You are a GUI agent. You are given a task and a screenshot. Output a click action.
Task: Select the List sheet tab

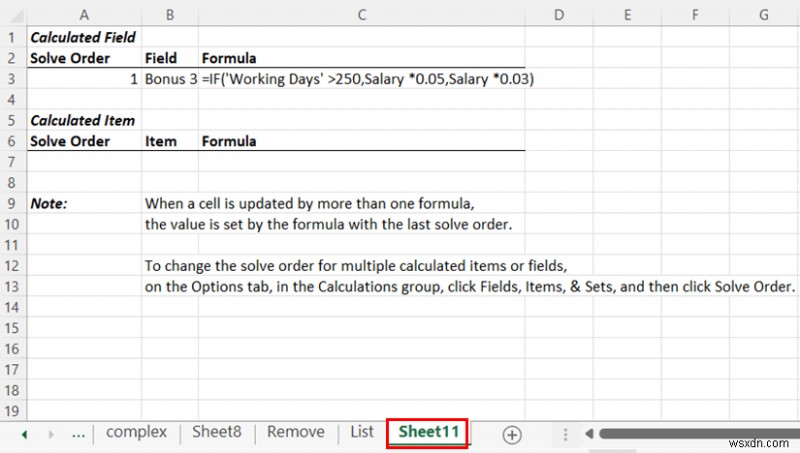362,432
